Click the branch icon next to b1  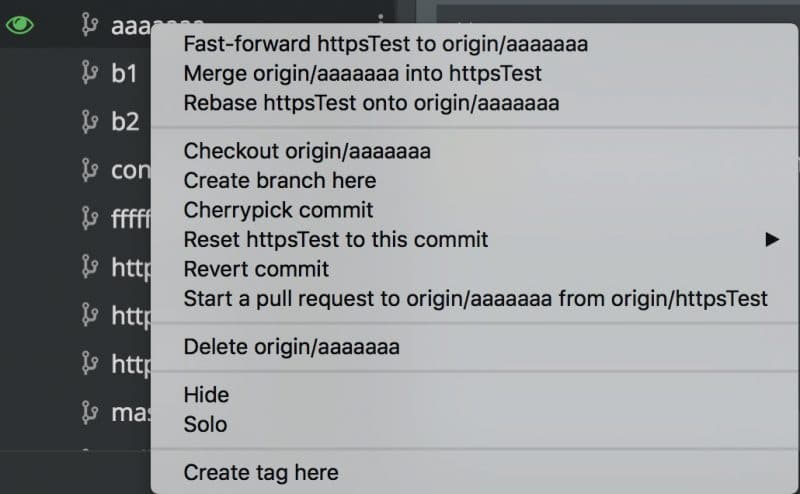(89, 72)
